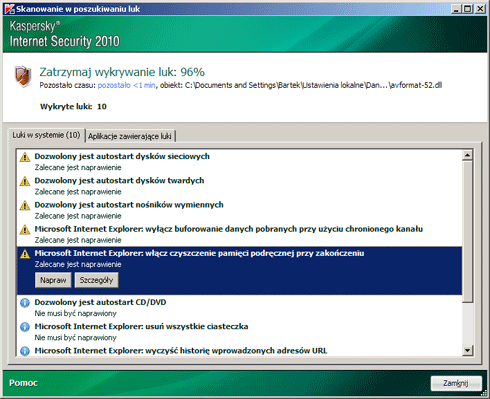The image size is (490, 399).
Task: Click warning icon for włącz czyszczenie pamięci podręcznej
Action: (25, 254)
